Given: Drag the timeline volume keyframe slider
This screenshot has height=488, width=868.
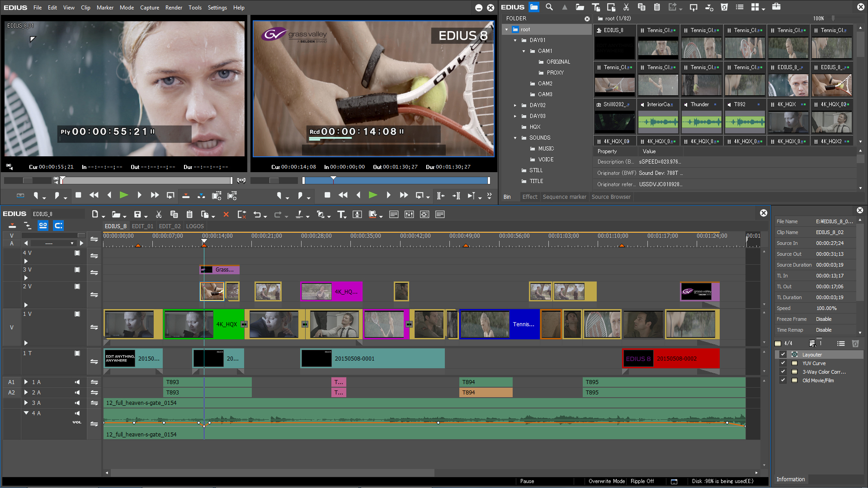Looking at the screenshot, I should coord(204,425).
